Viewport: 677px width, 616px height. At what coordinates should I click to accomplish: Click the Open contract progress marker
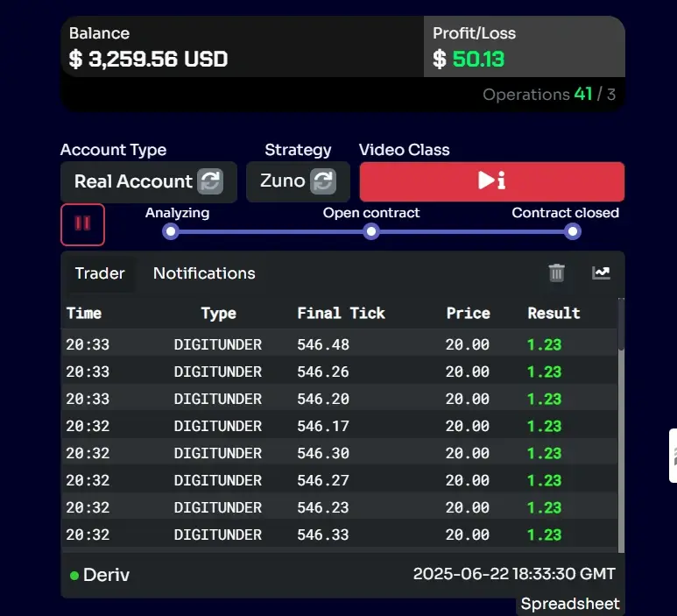(x=371, y=231)
